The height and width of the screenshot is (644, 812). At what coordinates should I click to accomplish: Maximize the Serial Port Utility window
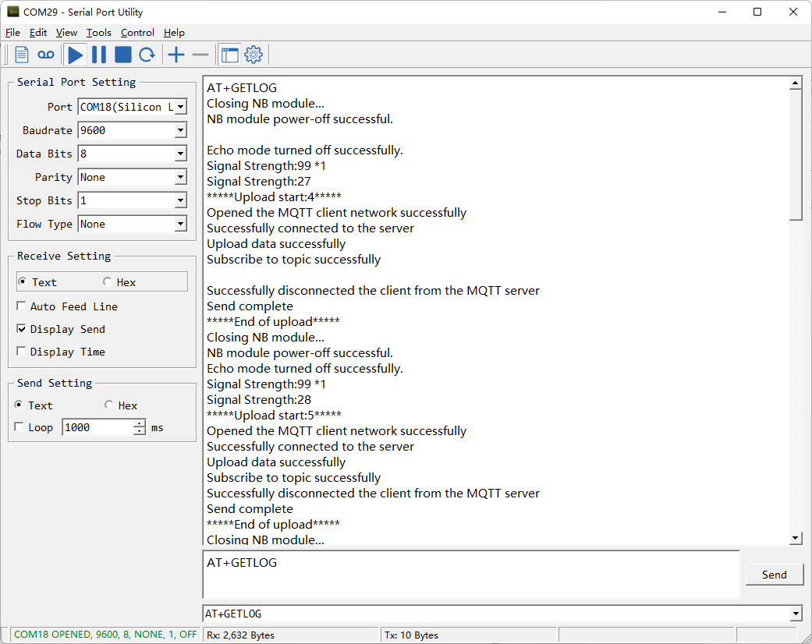coord(757,12)
